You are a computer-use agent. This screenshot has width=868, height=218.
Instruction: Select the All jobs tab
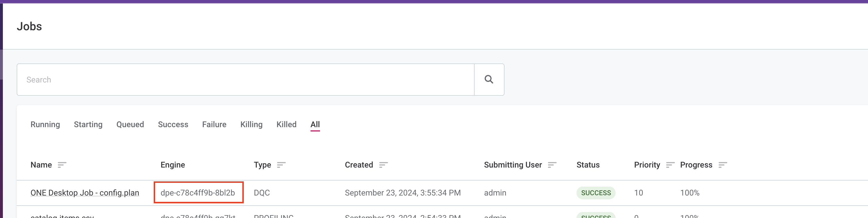point(315,125)
